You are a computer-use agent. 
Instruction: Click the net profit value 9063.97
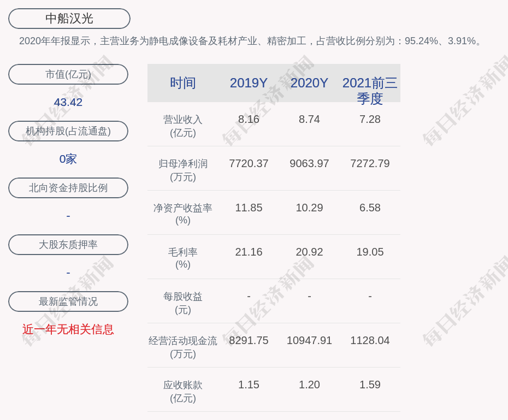(309, 163)
